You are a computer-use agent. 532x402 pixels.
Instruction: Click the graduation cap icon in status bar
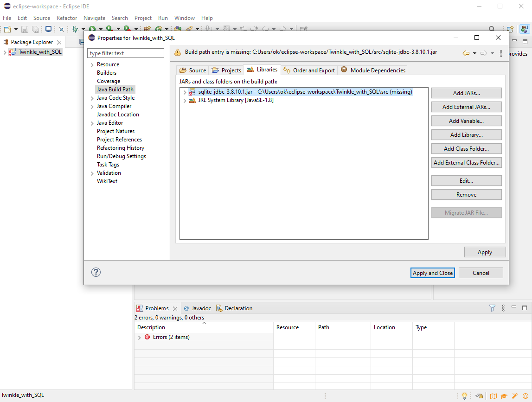[504, 396]
